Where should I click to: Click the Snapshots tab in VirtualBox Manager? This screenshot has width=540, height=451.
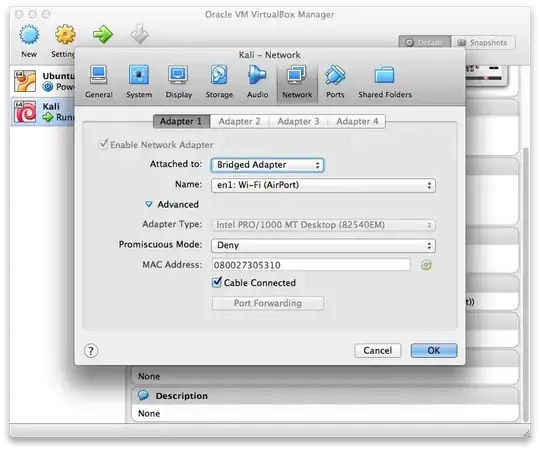click(483, 42)
